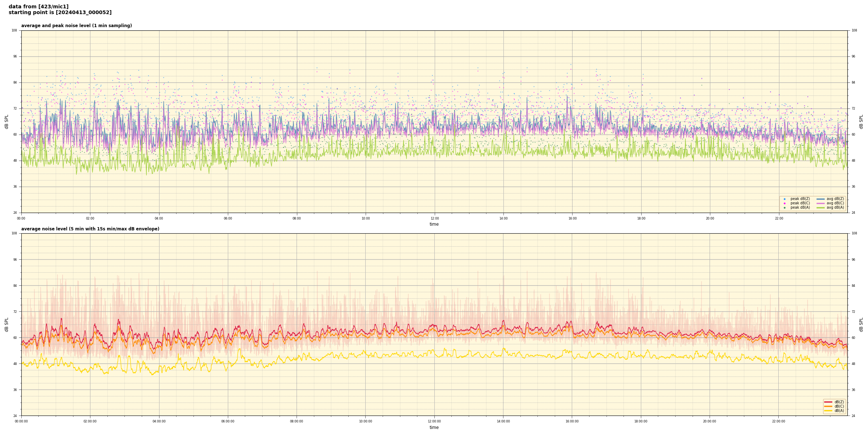
Task: Click the right 'dB SPL' label of bottom chart
Action: pos(861,324)
